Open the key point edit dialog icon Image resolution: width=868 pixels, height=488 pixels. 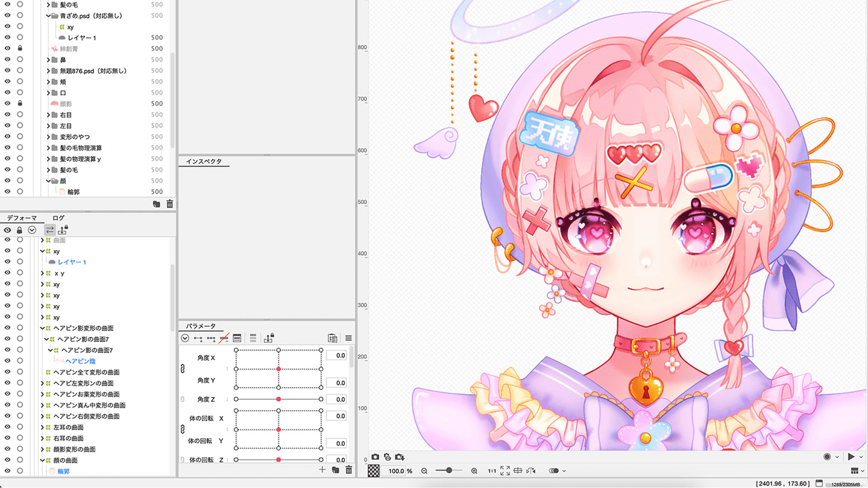237,338
